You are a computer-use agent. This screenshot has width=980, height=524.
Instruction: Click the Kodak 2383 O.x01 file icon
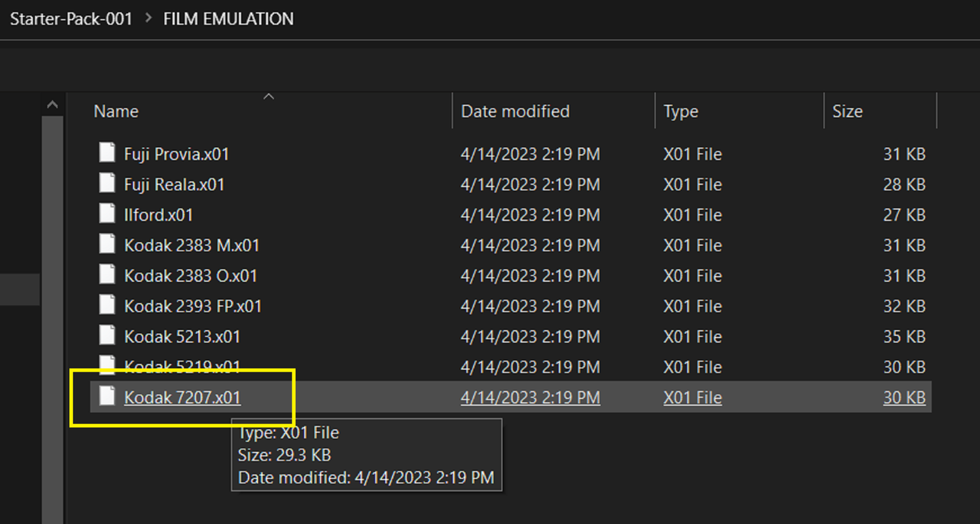coord(108,275)
